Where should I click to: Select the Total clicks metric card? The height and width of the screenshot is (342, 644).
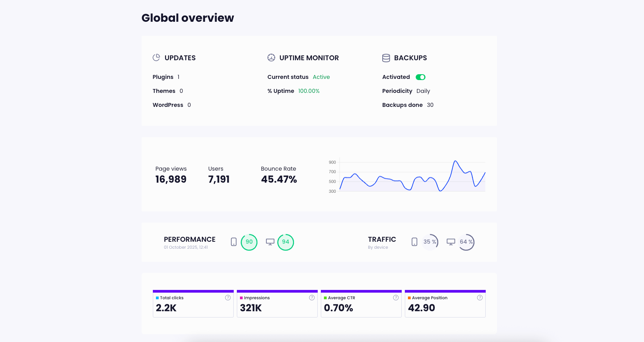(193, 305)
